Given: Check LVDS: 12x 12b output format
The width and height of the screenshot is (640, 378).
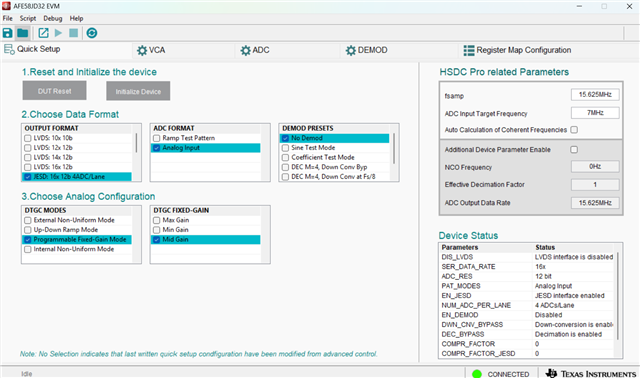Looking at the screenshot, I should click(28, 148).
